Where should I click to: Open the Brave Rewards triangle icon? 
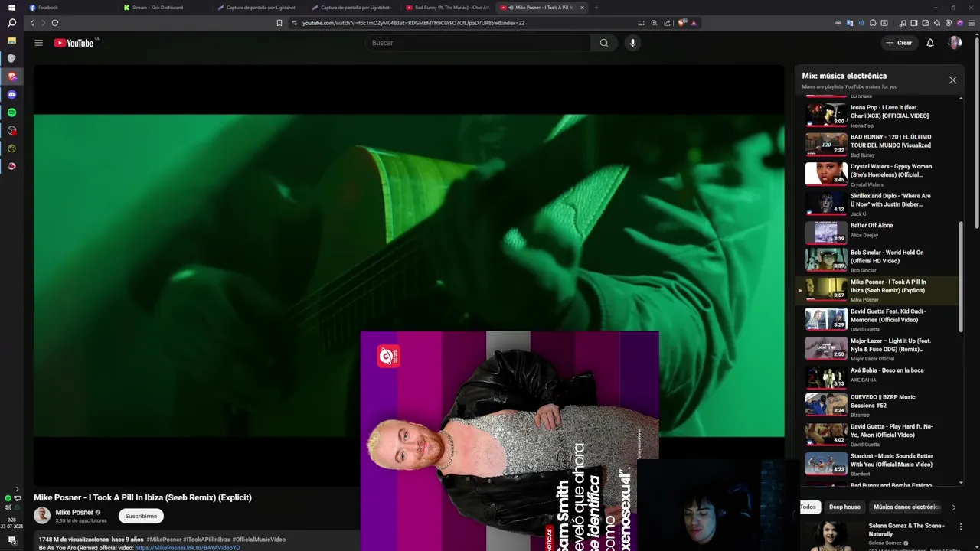tap(694, 23)
